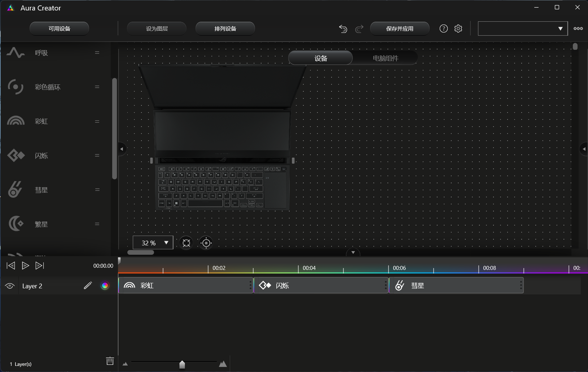This screenshot has height=372, width=588.
Task: Click the 彩虹 clip right edge handle
Action: tap(250, 285)
